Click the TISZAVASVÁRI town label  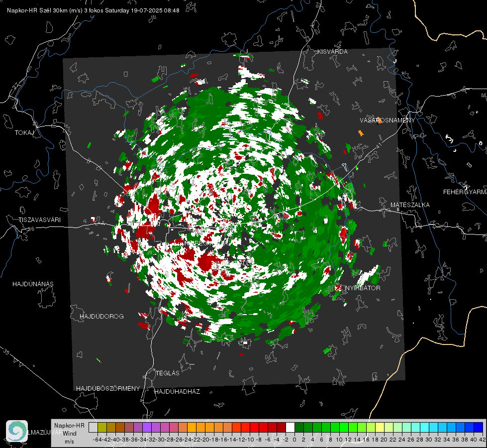coord(40,220)
